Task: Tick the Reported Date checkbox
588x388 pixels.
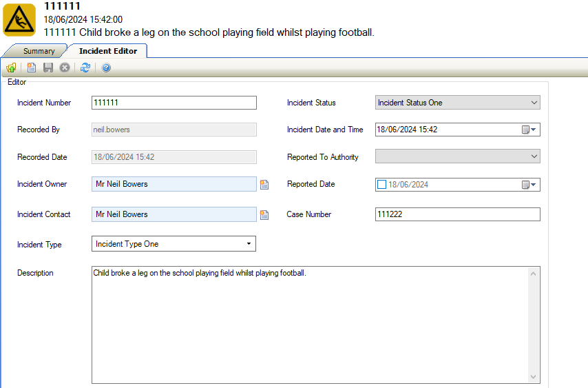Action: tap(382, 185)
